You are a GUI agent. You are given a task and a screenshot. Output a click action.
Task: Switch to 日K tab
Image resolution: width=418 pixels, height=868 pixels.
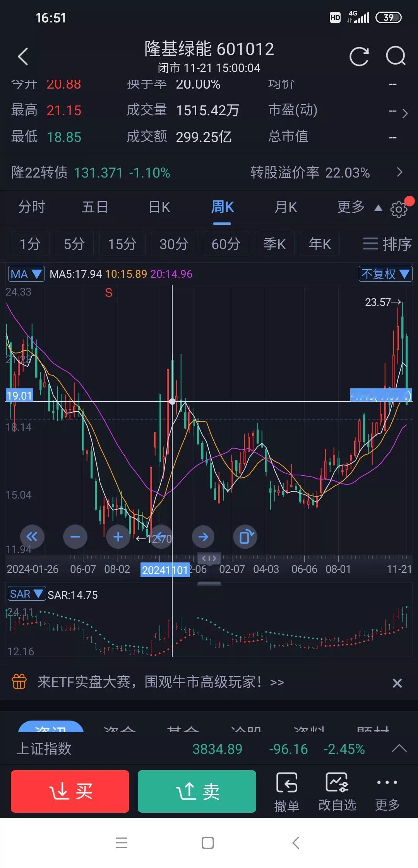[159, 207]
